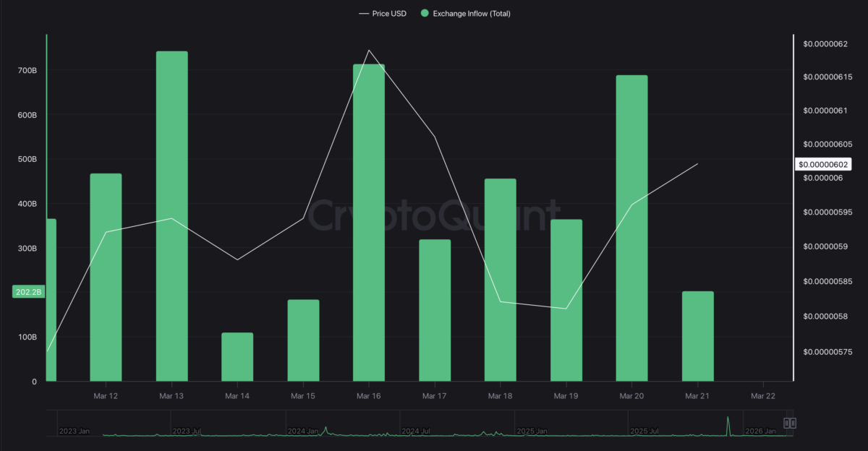
Task: Click the left range navigator handle
Action: (x=786, y=423)
